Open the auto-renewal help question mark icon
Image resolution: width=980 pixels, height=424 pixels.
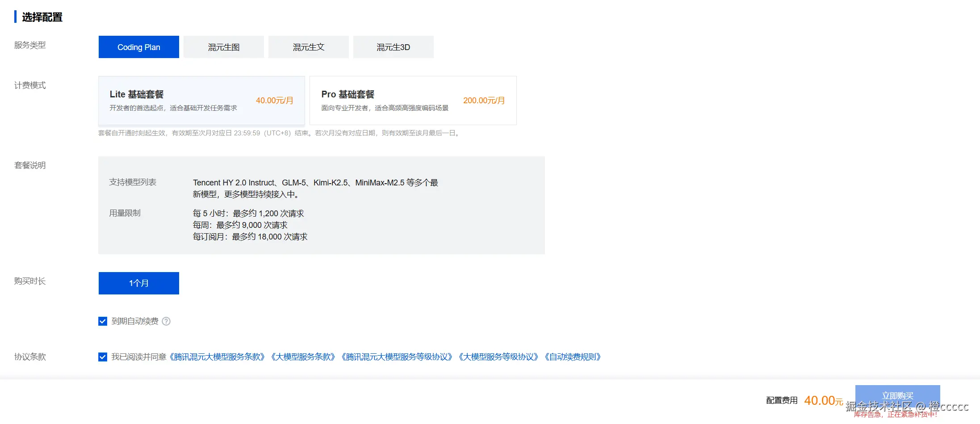click(x=166, y=321)
